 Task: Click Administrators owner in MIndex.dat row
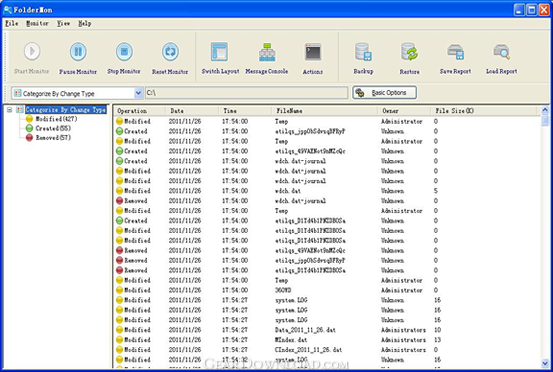coord(403,340)
